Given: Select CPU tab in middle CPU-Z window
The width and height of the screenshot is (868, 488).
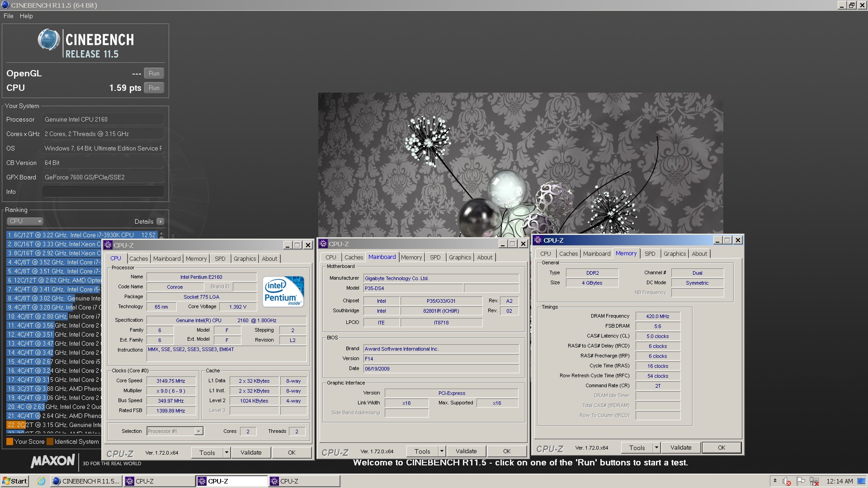Looking at the screenshot, I should (331, 257).
